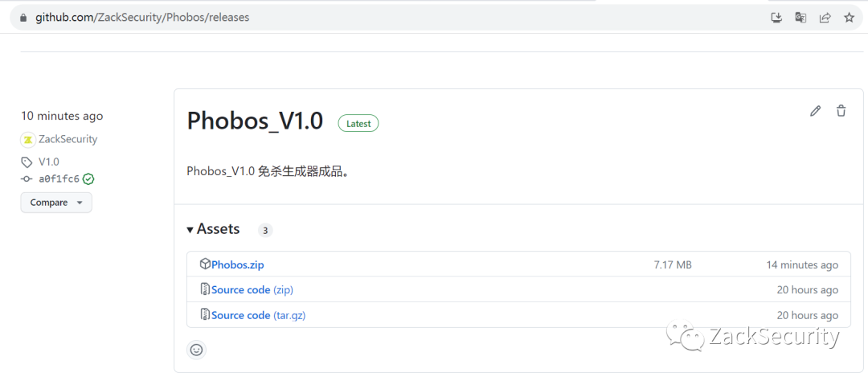Open commit a0f1fc6

pos(59,179)
